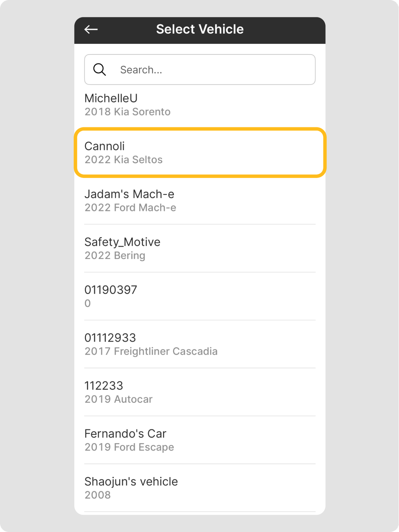Viewport: 399px width, 532px height.
Task: Tap the 2018 Kia Sorento subtitle
Action: coord(127,112)
